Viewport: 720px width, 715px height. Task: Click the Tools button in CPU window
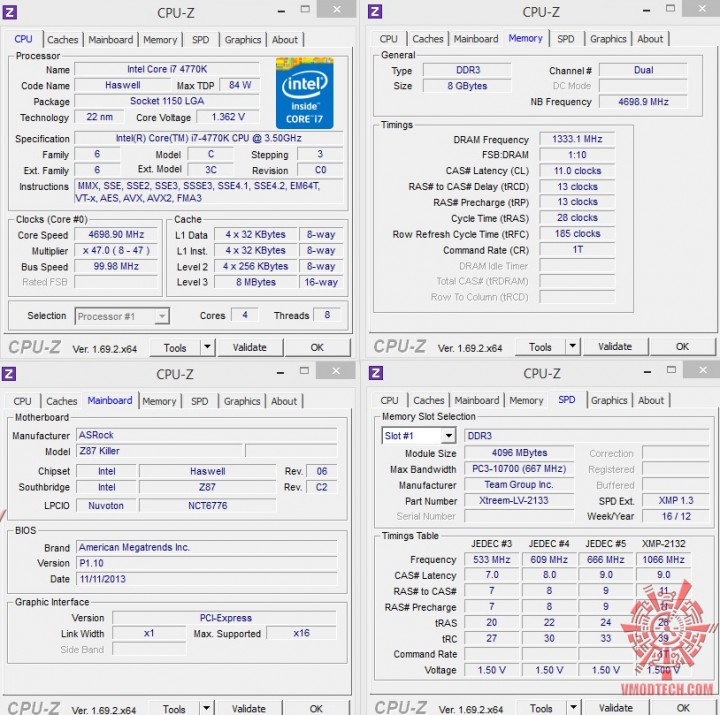175,348
